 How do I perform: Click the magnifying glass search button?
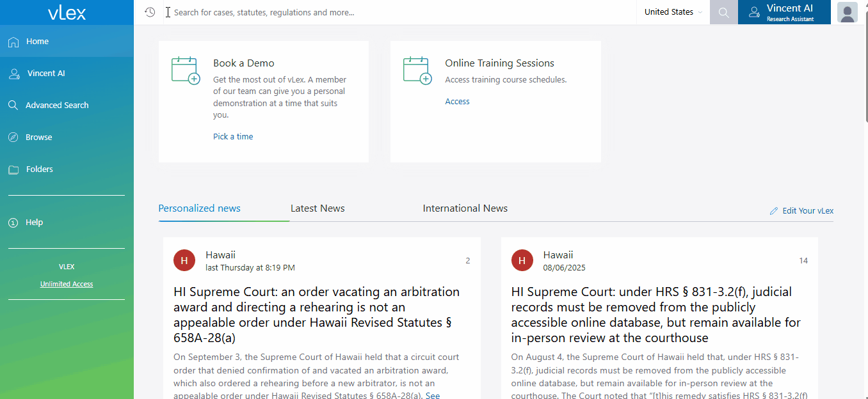click(723, 12)
